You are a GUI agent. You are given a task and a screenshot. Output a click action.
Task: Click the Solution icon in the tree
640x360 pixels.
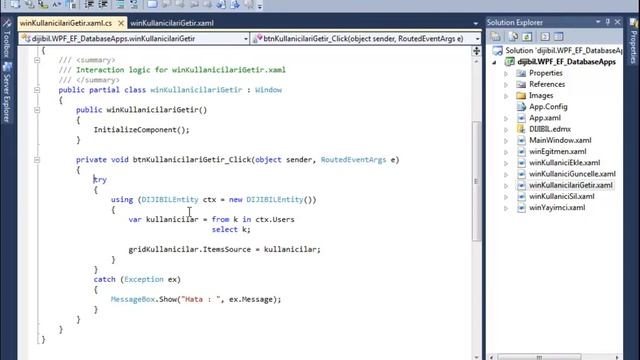point(497,51)
